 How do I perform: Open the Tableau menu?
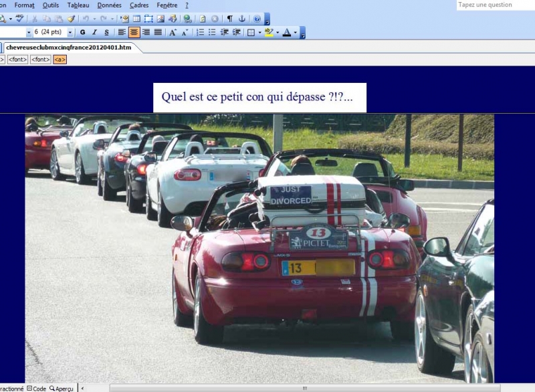[x=78, y=5]
